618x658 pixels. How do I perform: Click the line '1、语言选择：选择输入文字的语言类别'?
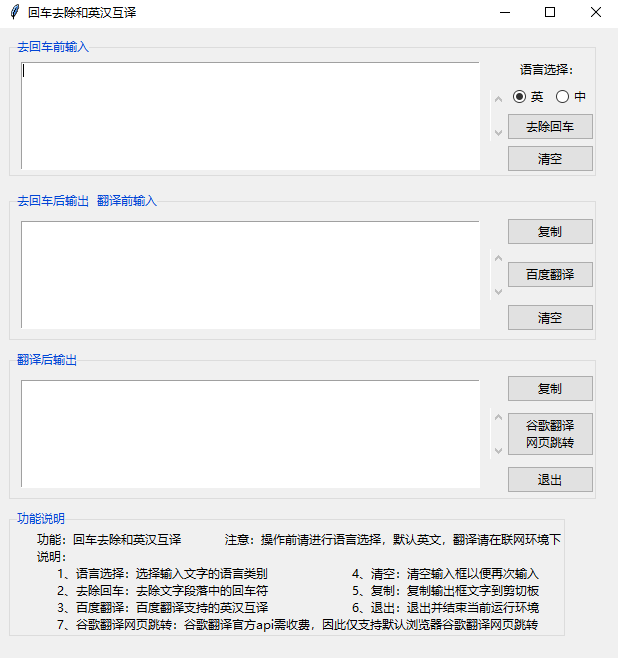coord(163,574)
